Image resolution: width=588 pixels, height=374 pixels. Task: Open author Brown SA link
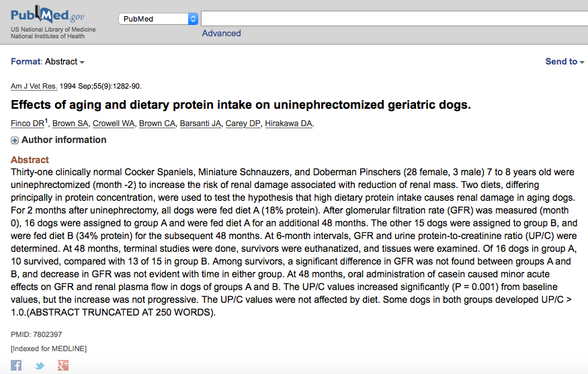(x=70, y=124)
